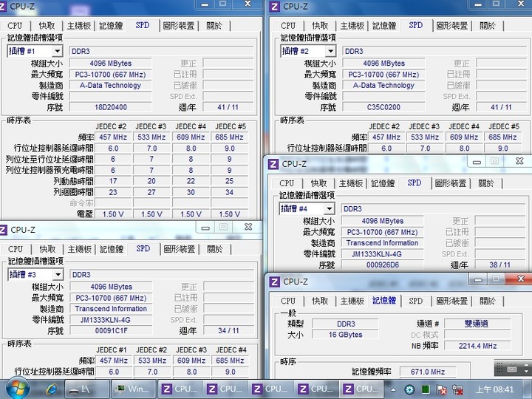The width and height of the screenshot is (532, 399).
Task: Select serial number 18D20400
Action: click(x=111, y=107)
